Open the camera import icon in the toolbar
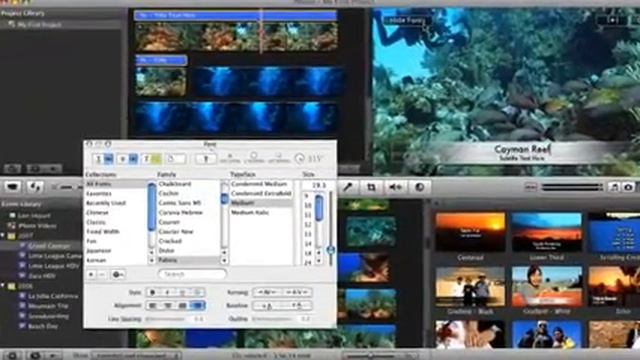 [x=13, y=187]
